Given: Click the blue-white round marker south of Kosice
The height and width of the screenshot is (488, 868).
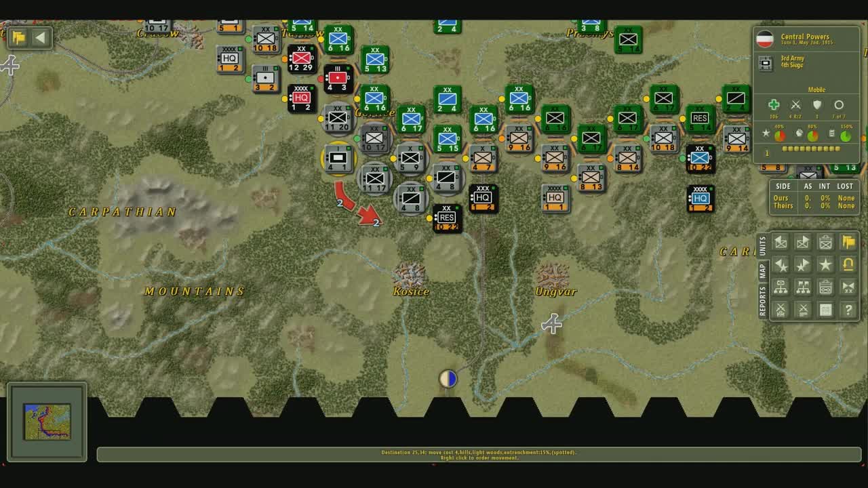Looking at the screenshot, I should [x=448, y=379].
